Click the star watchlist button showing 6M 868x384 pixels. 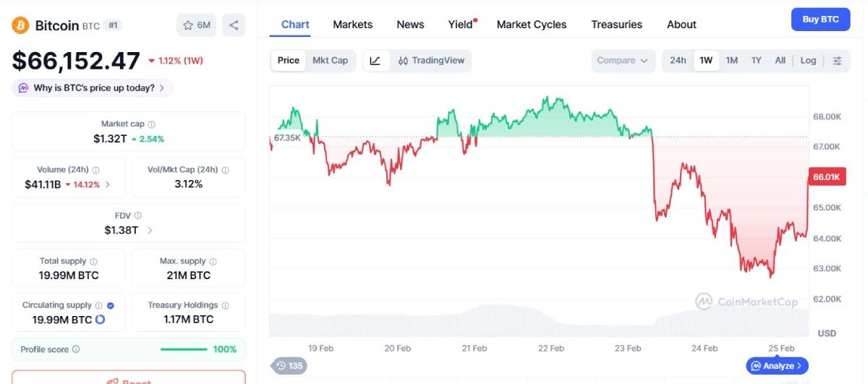[196, 25]
